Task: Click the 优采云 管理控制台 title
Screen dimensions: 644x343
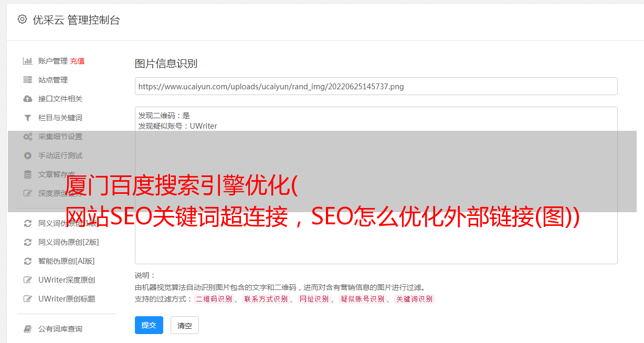Action: pyautogui.click(x=76, y=20)
